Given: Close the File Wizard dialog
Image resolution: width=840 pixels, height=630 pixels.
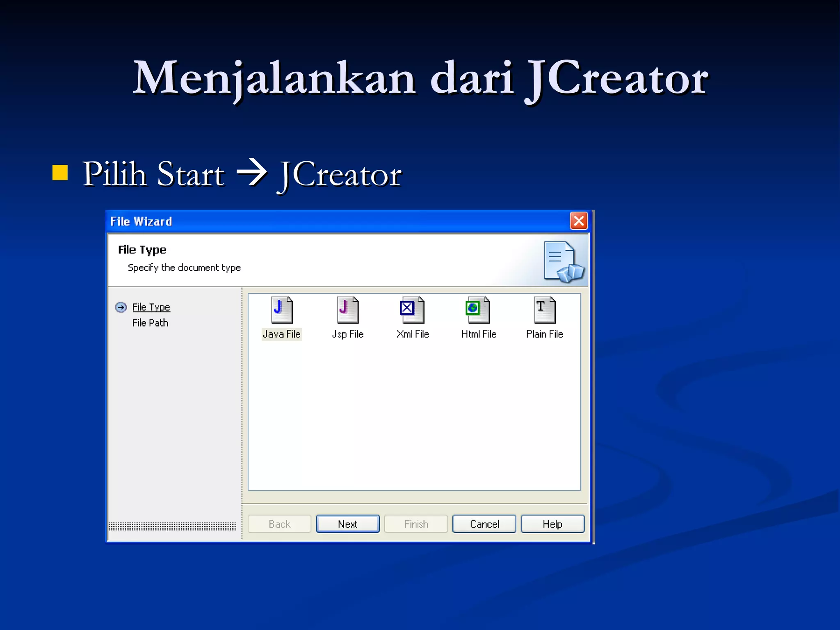Looking at the screenshot, I should click(579, 221).
